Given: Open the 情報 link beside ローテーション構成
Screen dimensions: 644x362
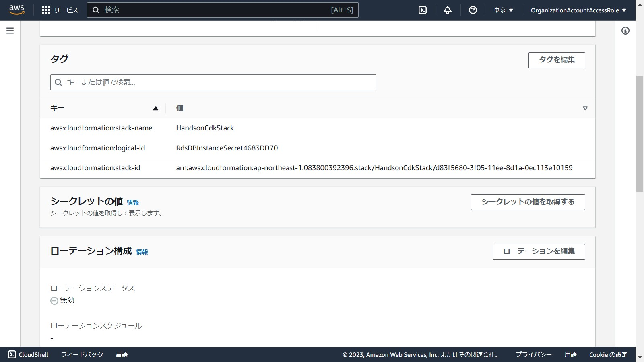Looking at the screenshot, I should [142, 252].
